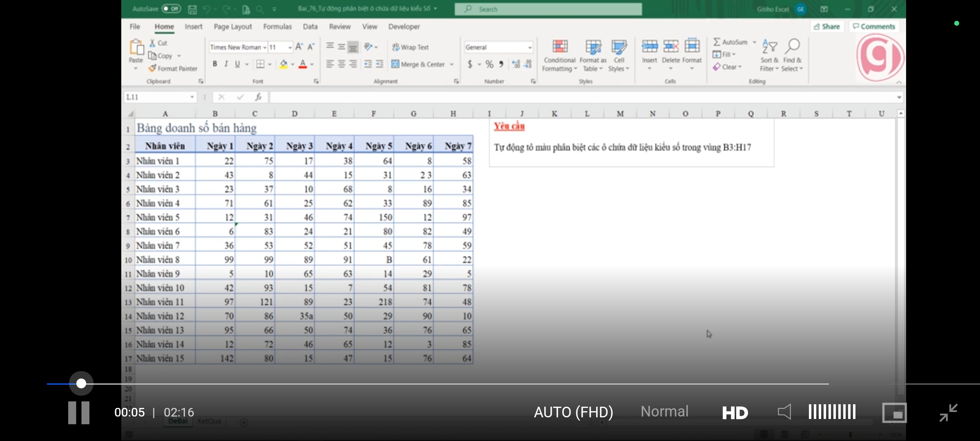Open Conditional Formatting icon
Viewport: 980px width, 441px height.
click(x=560, y=47)
